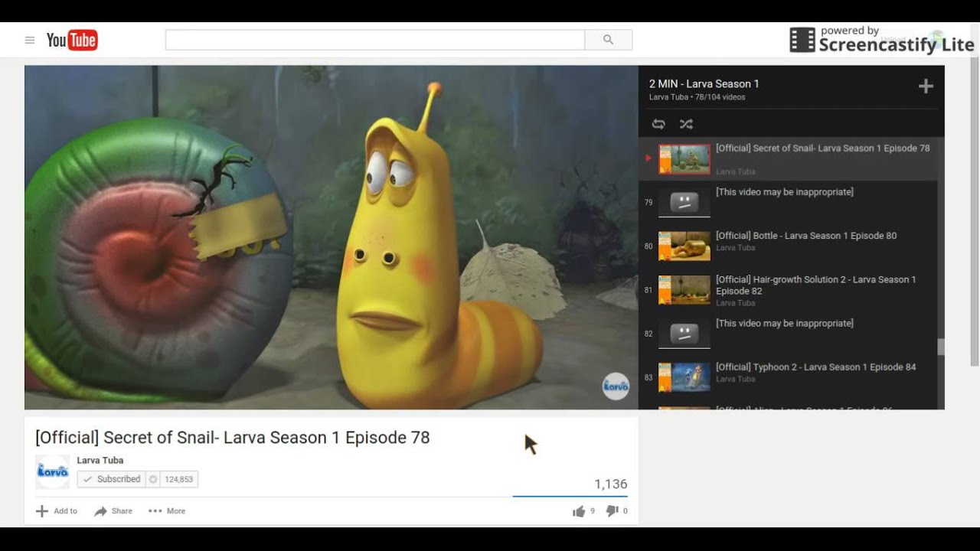The width and height of the screenshot is (980, 551).
Task: Save playlist with the plus icon
Action: click(x=926, y=86)
